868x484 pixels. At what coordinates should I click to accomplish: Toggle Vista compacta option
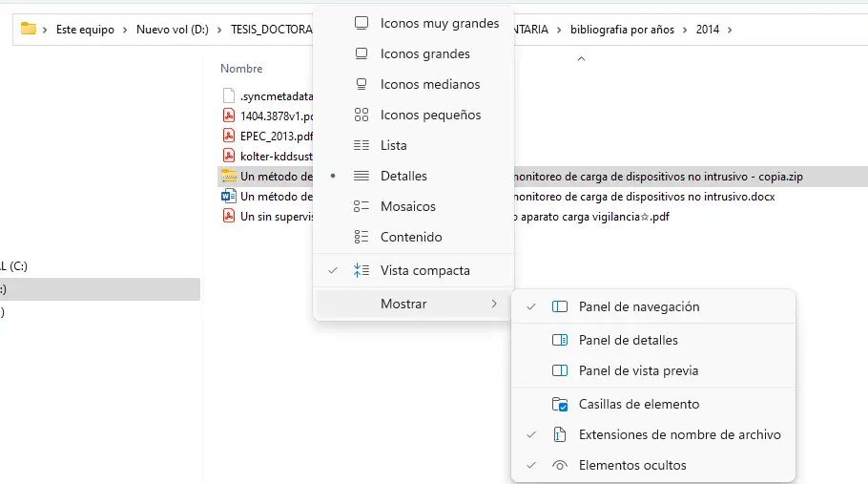[424, 270]
